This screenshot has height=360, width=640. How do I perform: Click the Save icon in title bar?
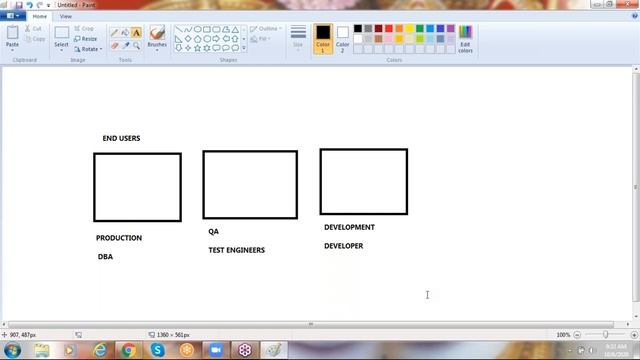click(x=19, y=5)
